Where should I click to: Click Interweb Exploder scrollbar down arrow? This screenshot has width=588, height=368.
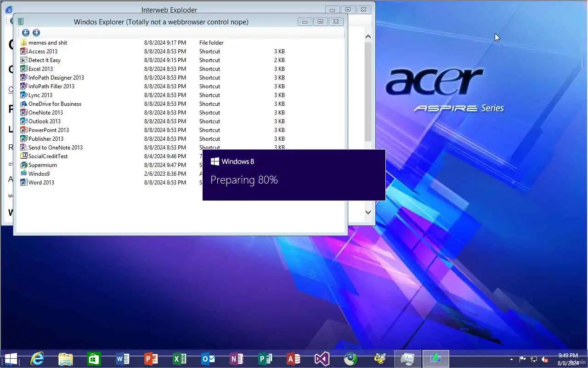point(368,212)
